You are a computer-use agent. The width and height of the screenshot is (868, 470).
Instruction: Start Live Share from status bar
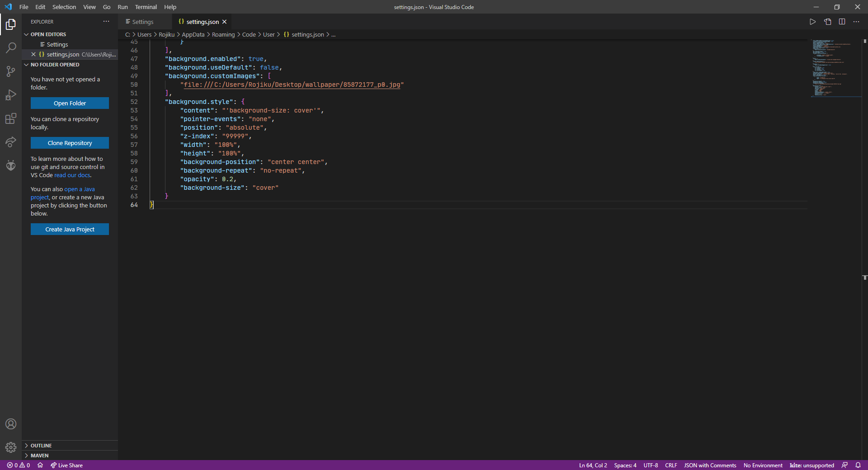coord(66,465)
